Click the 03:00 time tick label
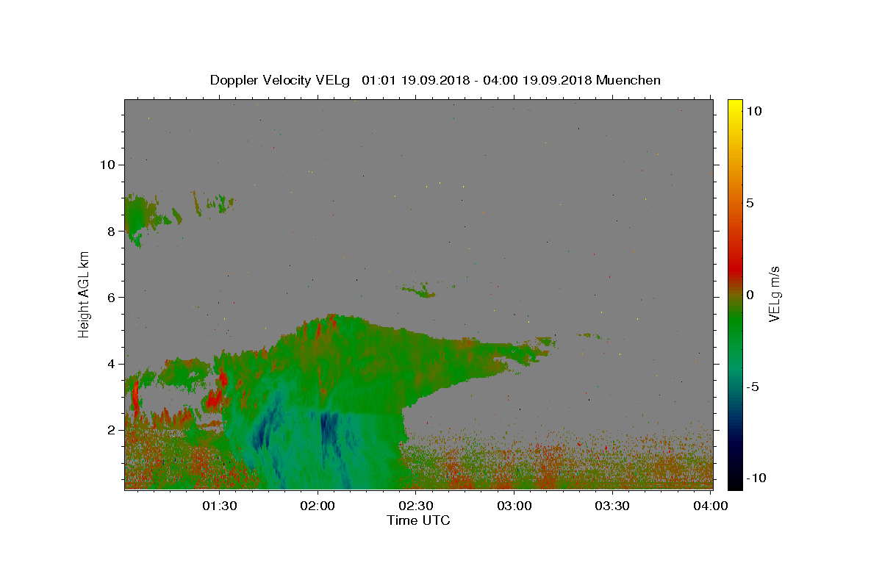Viewport: 882px width, 588px height. click(x=514, y=506)
